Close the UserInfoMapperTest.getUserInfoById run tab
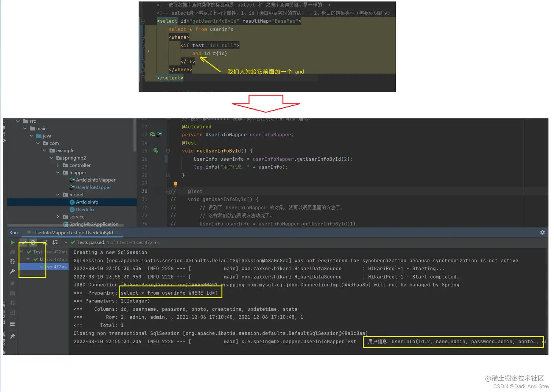Viewport: 554px width, 392px height. [117, 233]
